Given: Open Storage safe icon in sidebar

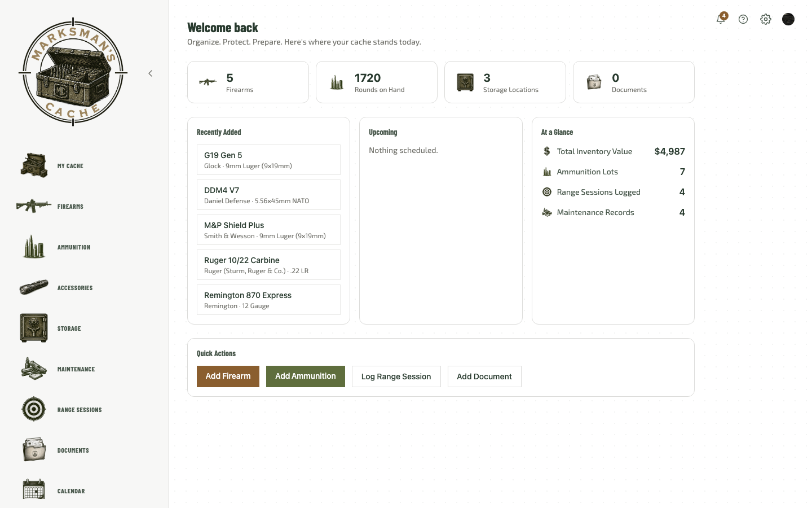Looking at the screenshot, I should tap(34, 328).
